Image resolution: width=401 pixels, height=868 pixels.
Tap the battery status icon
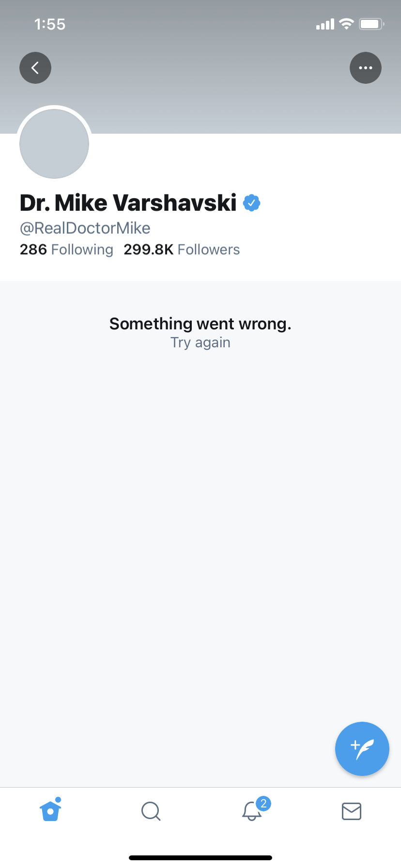pyautogui.click(x=371, y=24)
